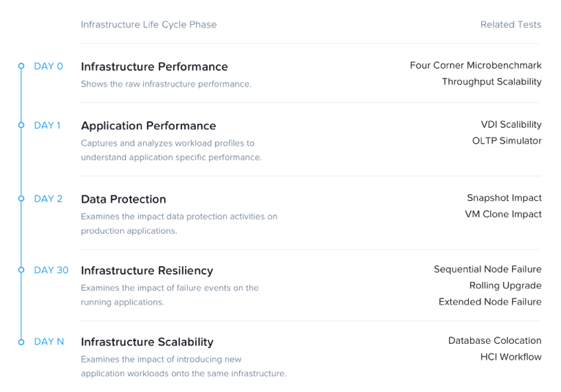Click the Four Corner Microbenchmark test
The image size is (561, 392).
click(x=476, y=65)
